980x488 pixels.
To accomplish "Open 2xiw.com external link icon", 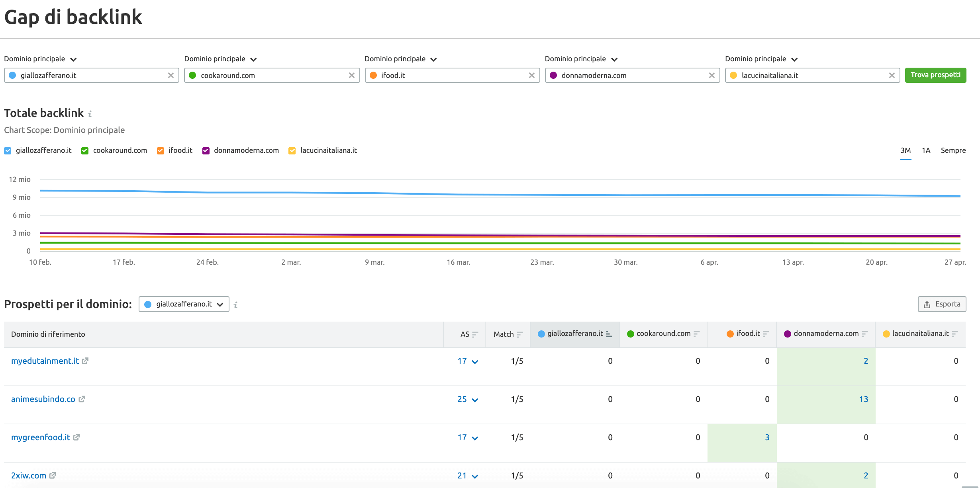I will point(53,475).
